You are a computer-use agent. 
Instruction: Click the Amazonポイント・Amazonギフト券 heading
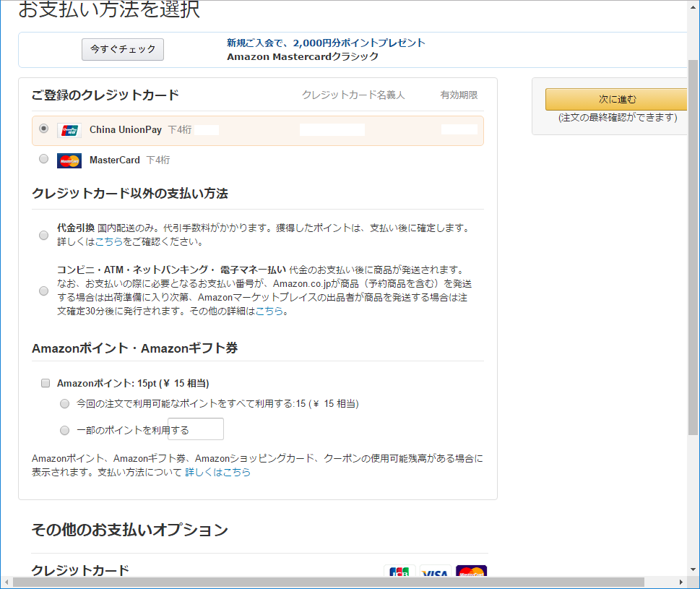click(x=134, y=348)
